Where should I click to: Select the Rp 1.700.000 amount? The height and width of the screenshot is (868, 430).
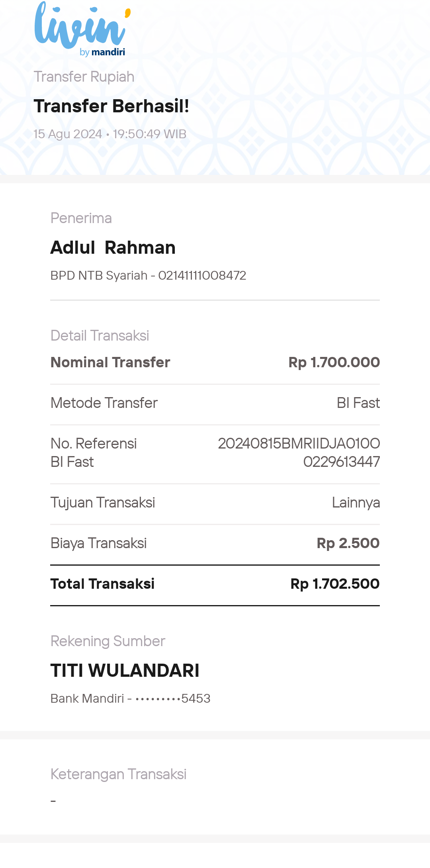coord(334,362)
